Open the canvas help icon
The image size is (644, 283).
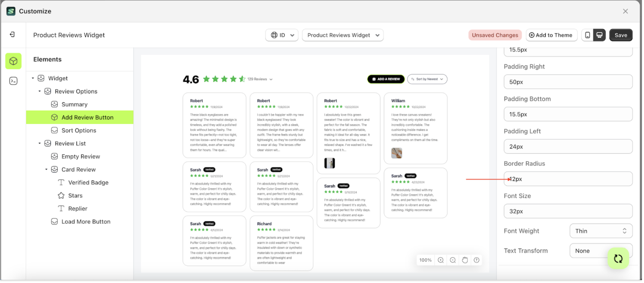476,260
